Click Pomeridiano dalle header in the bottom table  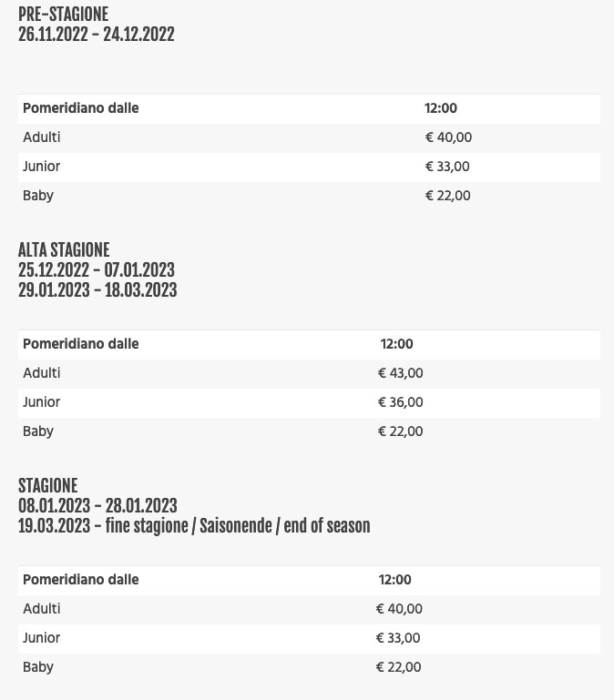click(81, 580)
